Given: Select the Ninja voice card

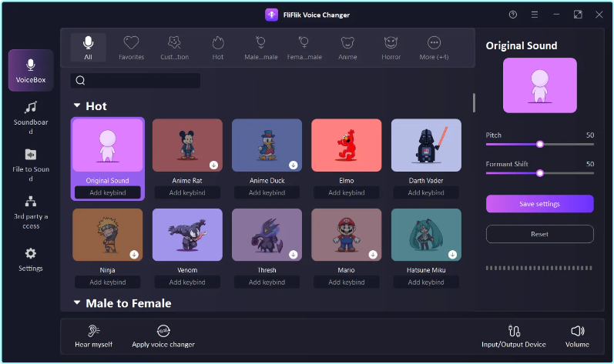Looking at the screenshot, I should pos(108,235).
